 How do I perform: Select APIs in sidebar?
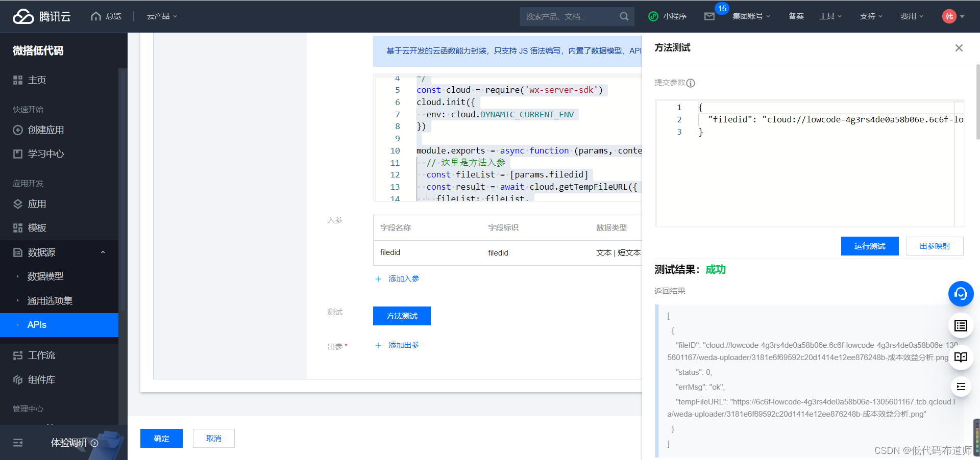click(x=59, y=325)
